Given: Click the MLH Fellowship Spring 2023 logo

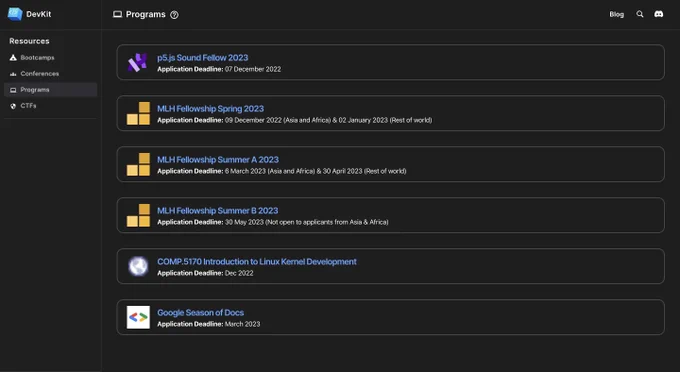Looking at the screenshot, I should 138,114.
